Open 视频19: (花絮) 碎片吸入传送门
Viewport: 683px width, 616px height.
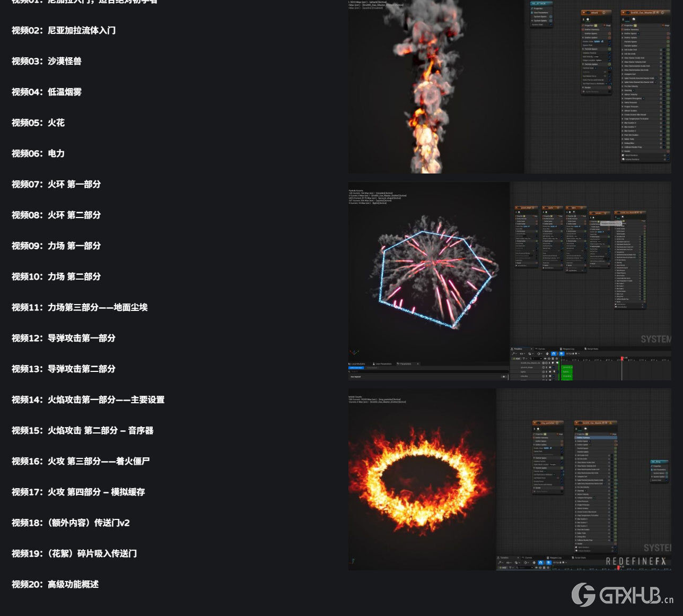coord(74,553)
